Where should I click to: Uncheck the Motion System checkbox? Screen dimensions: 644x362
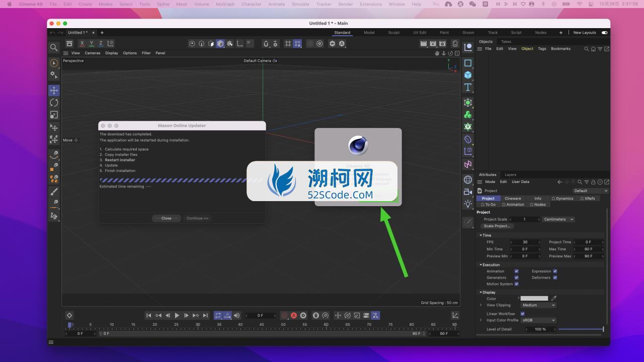516,284
